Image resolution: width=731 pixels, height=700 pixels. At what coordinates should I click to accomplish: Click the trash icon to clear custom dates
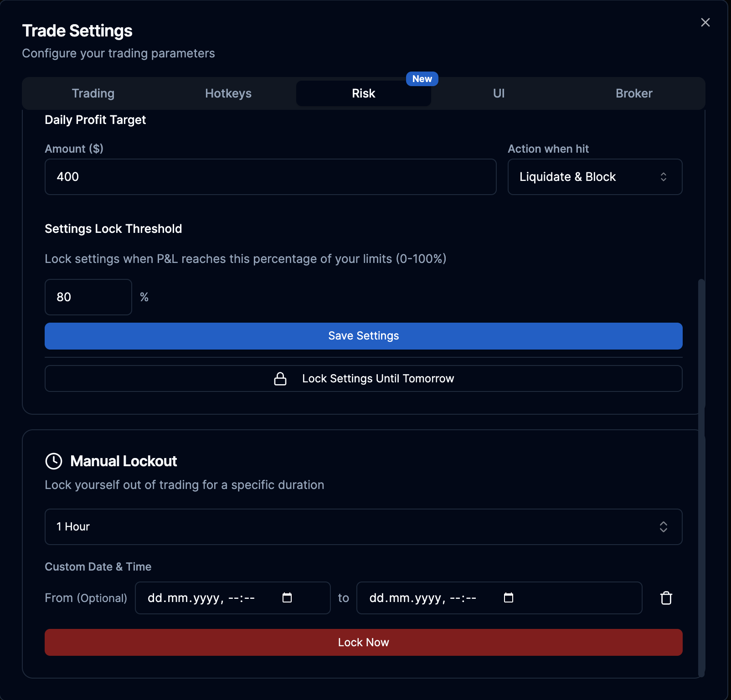666,598
